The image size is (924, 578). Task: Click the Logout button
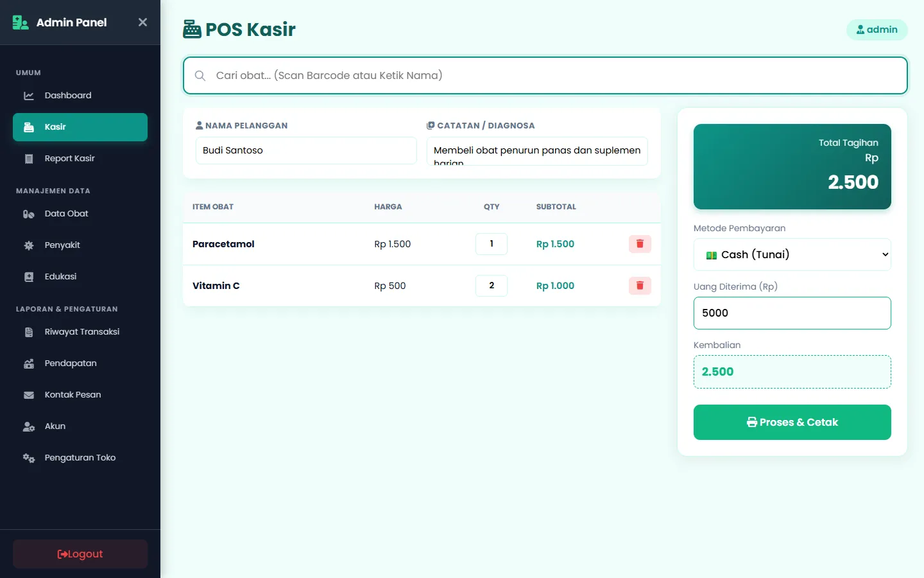(80, 554)
